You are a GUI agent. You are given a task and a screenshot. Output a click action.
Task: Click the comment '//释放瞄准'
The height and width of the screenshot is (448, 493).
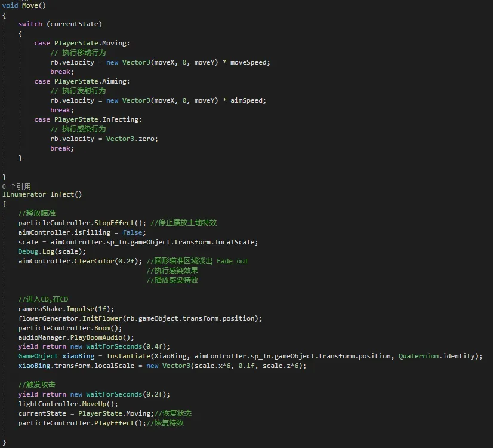click(37, 213)
